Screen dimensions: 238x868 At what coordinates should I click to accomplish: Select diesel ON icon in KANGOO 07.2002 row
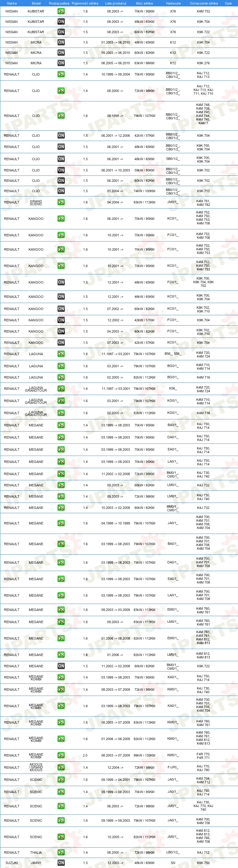61,309
